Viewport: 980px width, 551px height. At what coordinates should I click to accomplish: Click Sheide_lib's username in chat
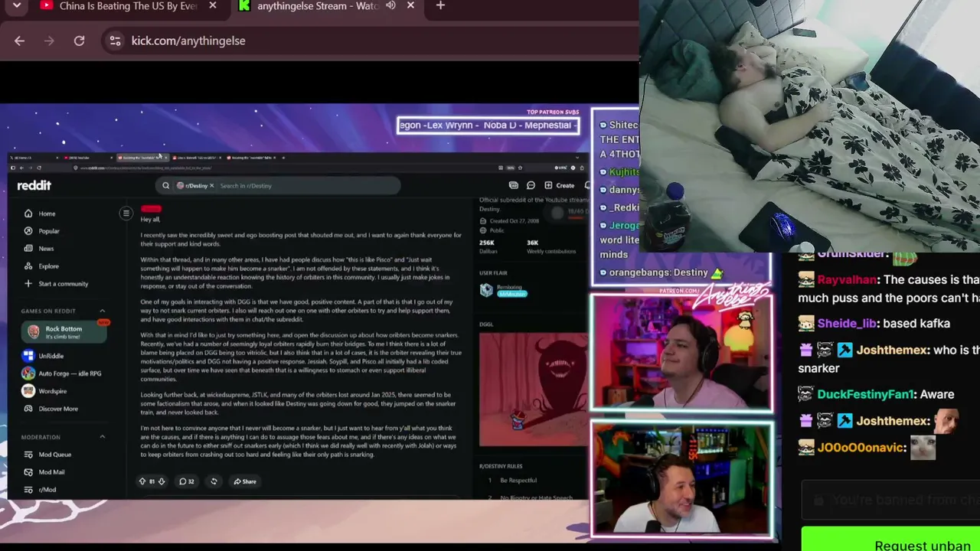(847, 324)
